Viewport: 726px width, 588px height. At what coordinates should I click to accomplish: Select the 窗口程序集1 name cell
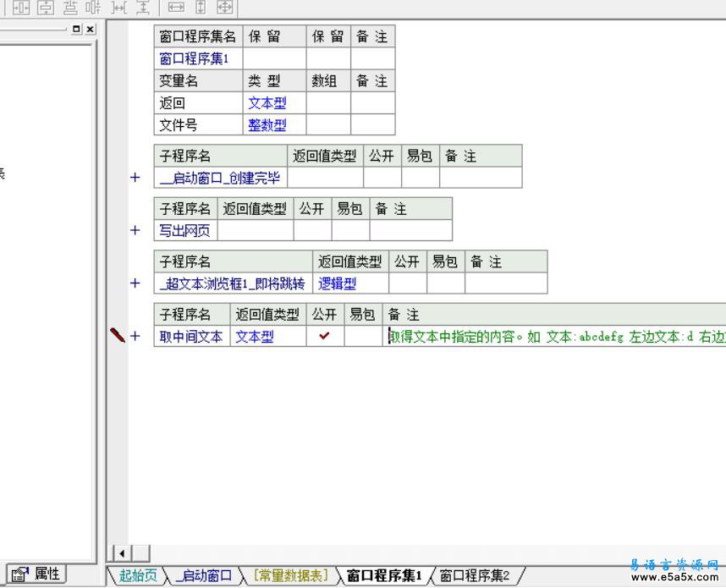click(198, 59)
